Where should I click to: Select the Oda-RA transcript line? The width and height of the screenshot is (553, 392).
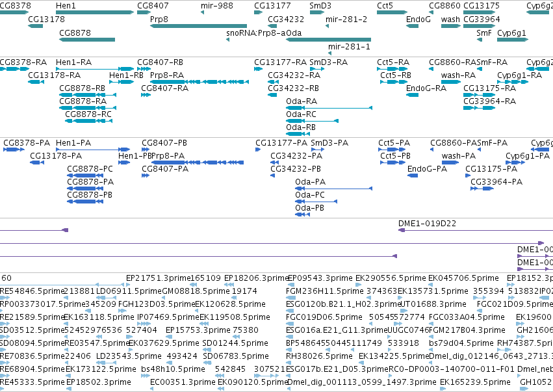pyautogui.click(x=329, y=108)
